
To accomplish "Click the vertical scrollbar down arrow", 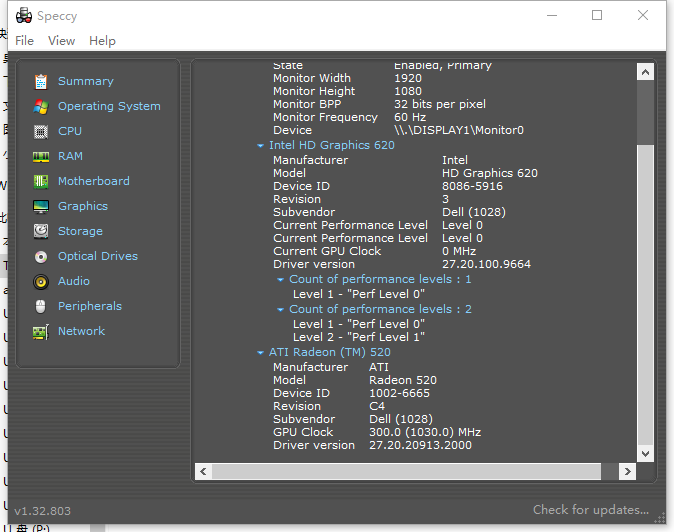I will click(645, 453).
